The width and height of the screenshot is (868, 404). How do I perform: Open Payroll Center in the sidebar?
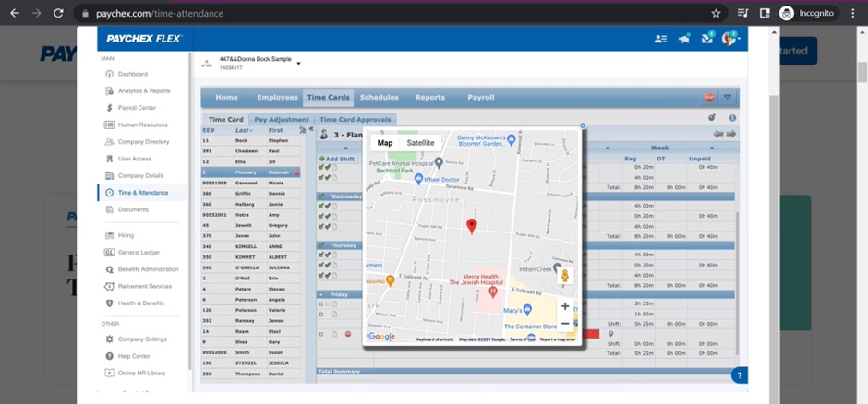(x=136, y=108)
